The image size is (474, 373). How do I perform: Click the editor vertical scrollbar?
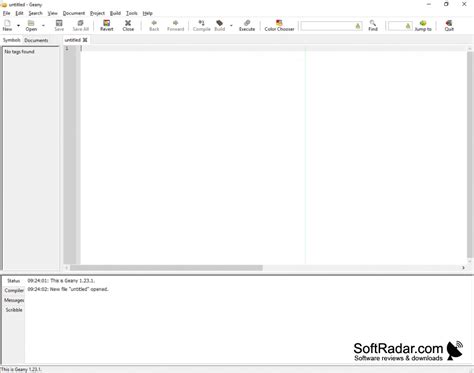[x=470, y=155]
